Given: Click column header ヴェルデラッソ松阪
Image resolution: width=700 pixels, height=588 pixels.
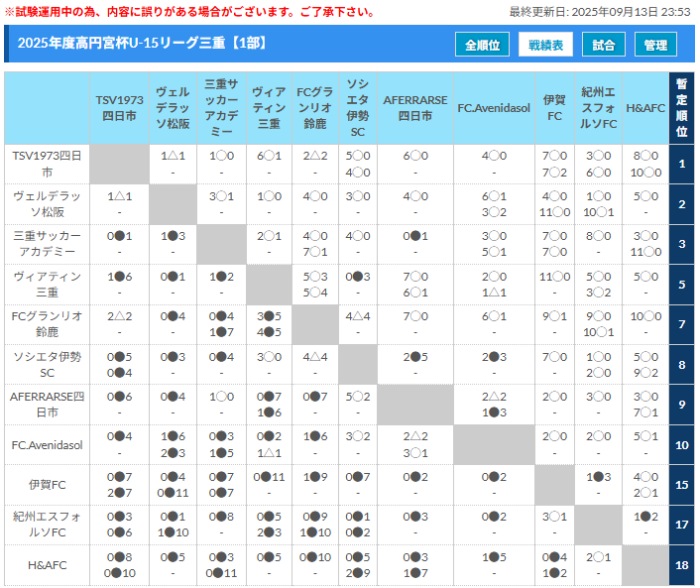Looking at the screenshot, I should pos(173,108).
